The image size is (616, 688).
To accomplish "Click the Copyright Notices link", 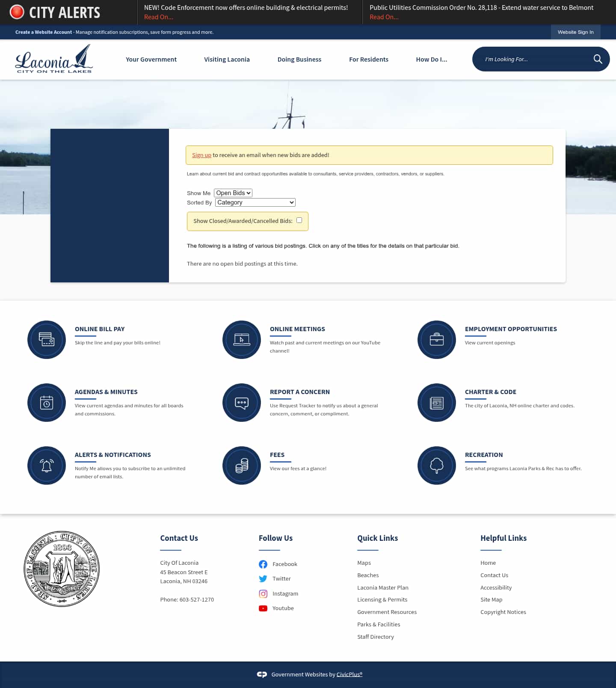I will coord(503,612).
